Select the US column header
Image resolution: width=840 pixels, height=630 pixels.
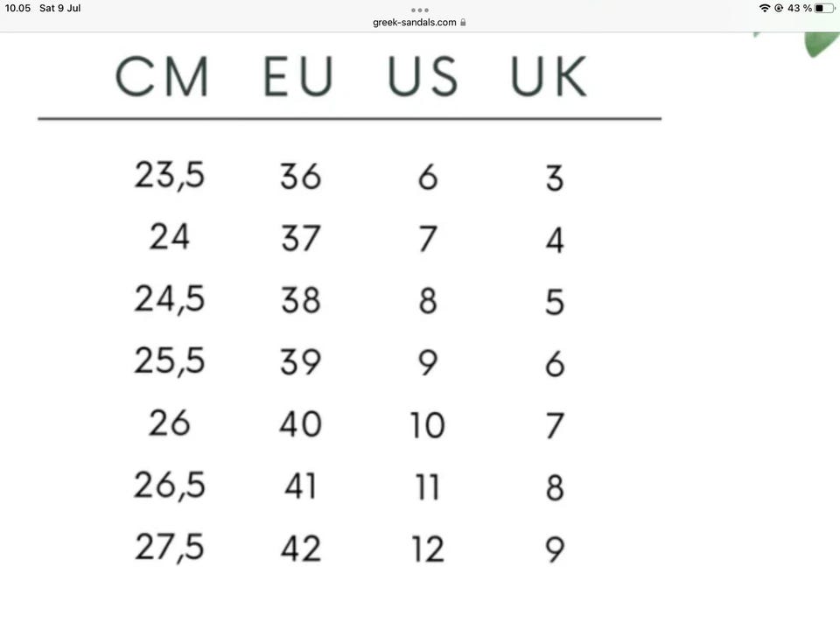[423, 77]
